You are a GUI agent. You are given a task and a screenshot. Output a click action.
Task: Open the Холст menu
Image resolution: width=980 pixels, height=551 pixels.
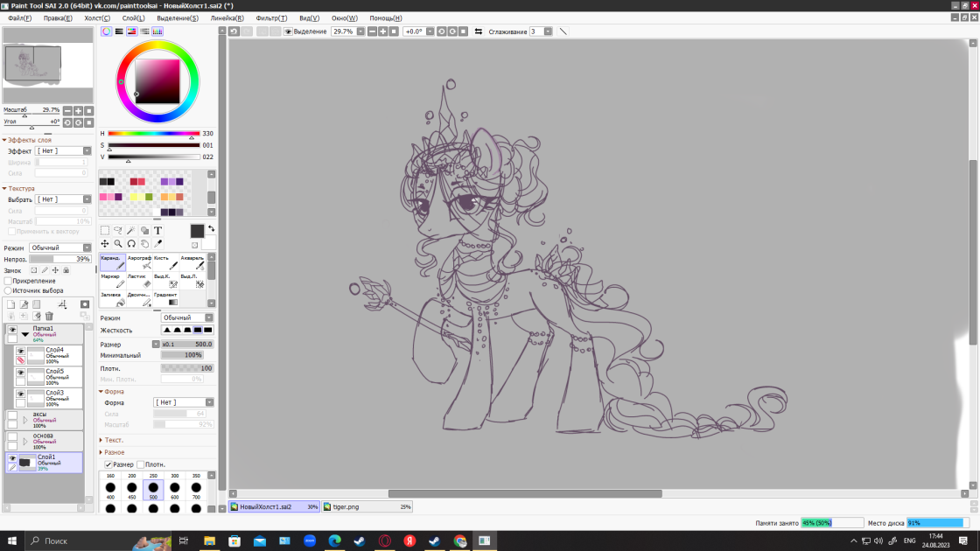pyautogui.click(x=97, y=18)
